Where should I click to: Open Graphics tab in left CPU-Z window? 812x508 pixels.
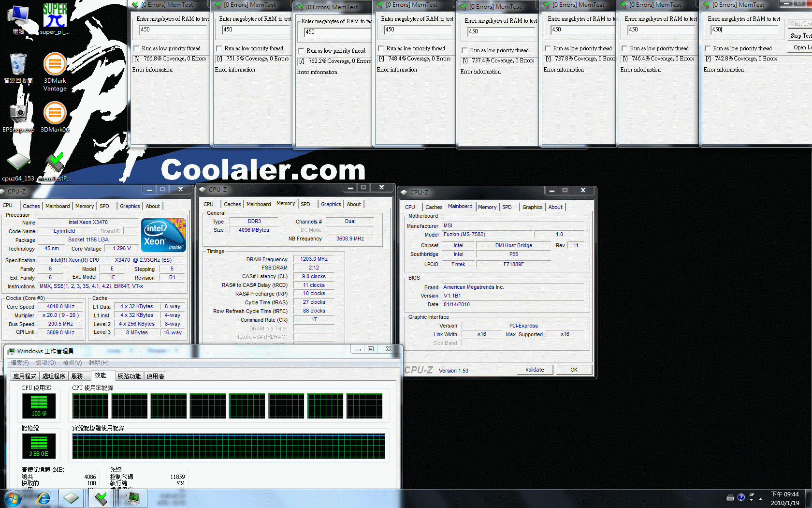[130, 206]
